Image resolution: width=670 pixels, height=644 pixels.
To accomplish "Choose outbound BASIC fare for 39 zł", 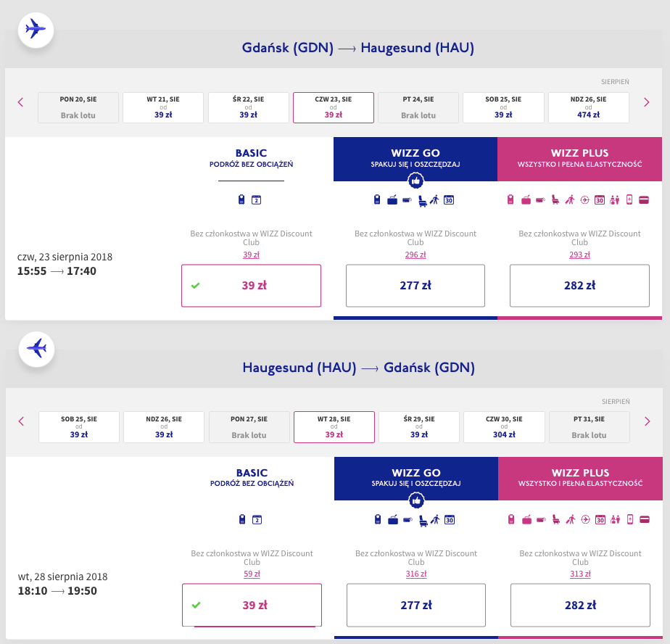I will tap(251, 286).
